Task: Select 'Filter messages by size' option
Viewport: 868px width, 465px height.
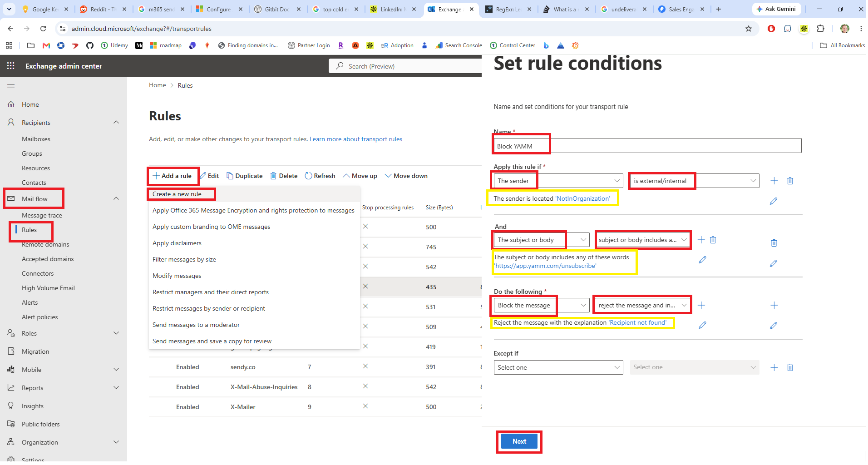Action: click(x=254, y=259)
